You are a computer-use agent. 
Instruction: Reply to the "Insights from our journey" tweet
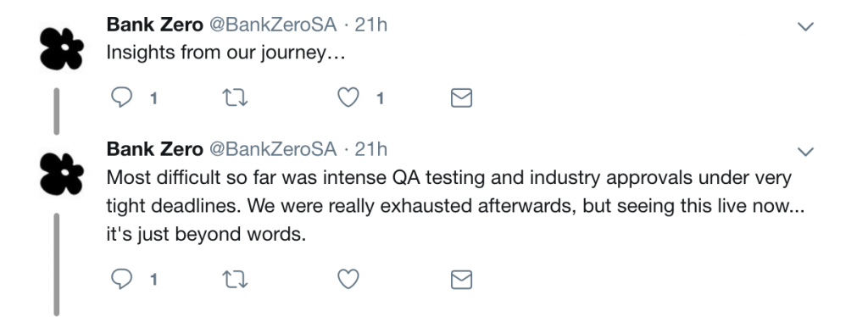click(x=122, y=98)
